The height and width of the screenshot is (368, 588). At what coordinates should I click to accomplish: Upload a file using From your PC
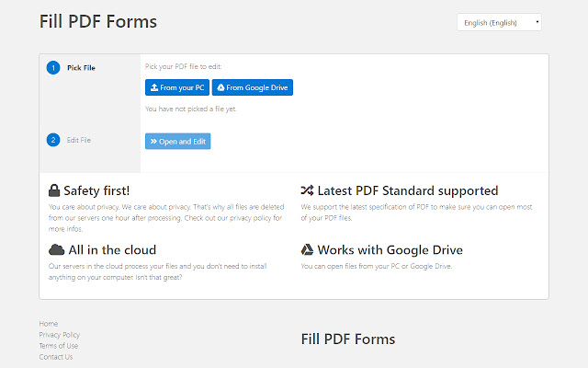(x=177, y=87)
